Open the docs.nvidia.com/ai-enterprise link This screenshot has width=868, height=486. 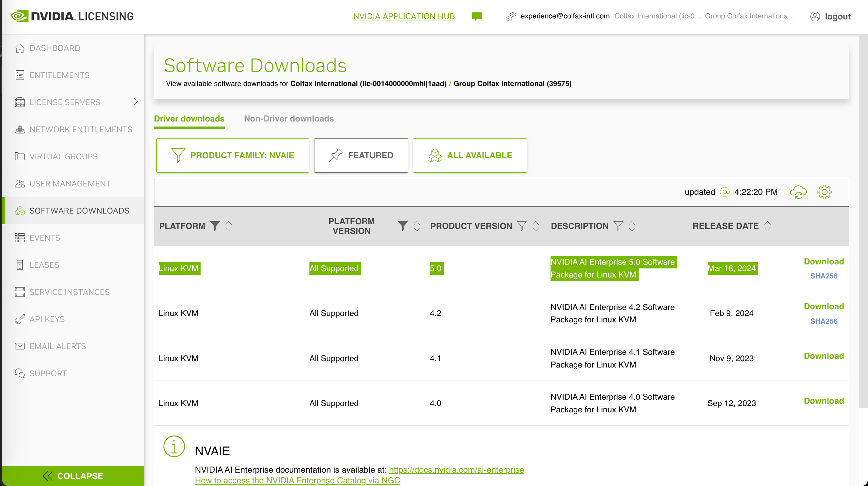[x=456, y=470]
